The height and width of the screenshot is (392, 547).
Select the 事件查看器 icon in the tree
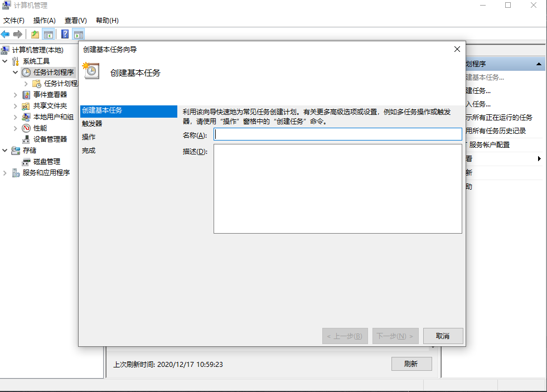(x=27, y=94)
